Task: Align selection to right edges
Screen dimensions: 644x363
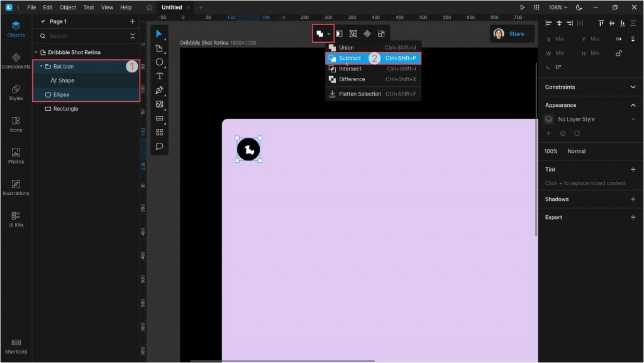Action: coord(570,23)
